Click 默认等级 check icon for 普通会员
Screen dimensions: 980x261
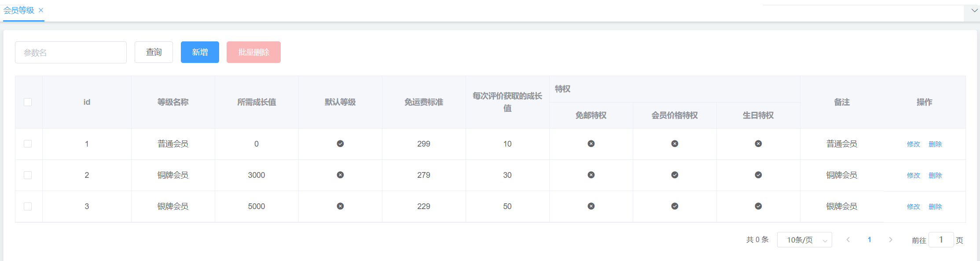click(340, 144)
